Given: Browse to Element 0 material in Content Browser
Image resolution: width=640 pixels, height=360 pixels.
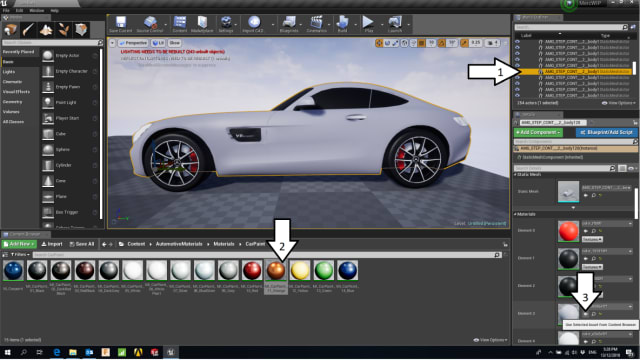Looking at the screenshot, I should click(x=593, y=231).
